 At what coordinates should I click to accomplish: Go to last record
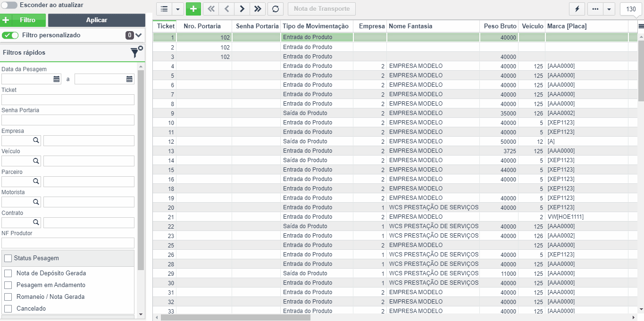257,9
